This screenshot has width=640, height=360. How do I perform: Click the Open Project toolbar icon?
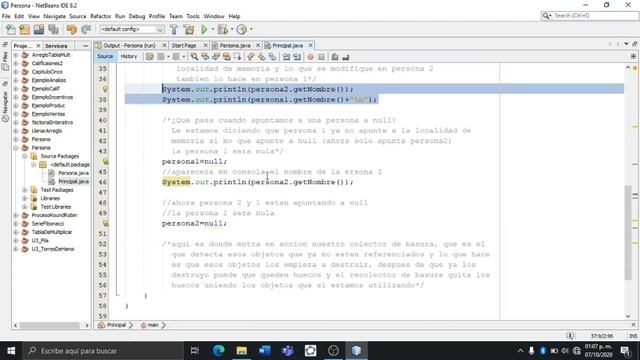(39, 29)
